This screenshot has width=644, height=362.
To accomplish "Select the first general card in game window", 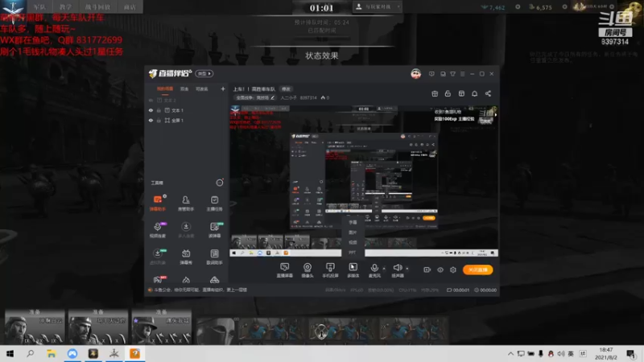I will point(35,327).
